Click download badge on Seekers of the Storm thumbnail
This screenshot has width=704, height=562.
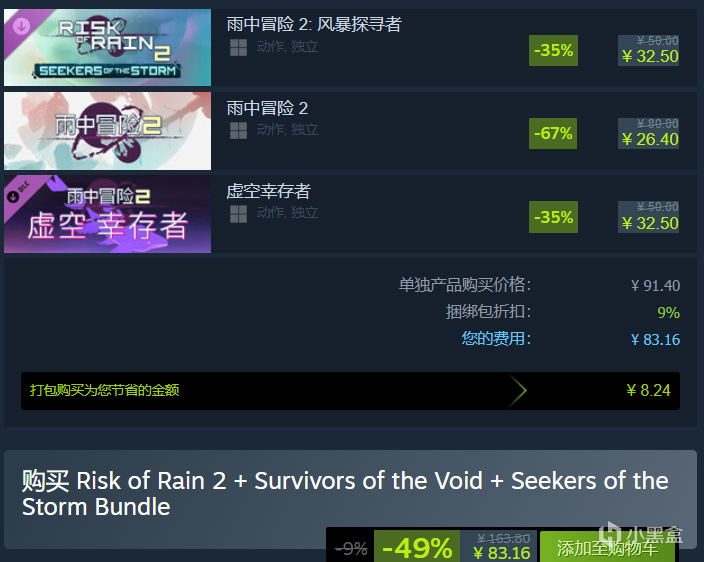click(x=21, y=26)
